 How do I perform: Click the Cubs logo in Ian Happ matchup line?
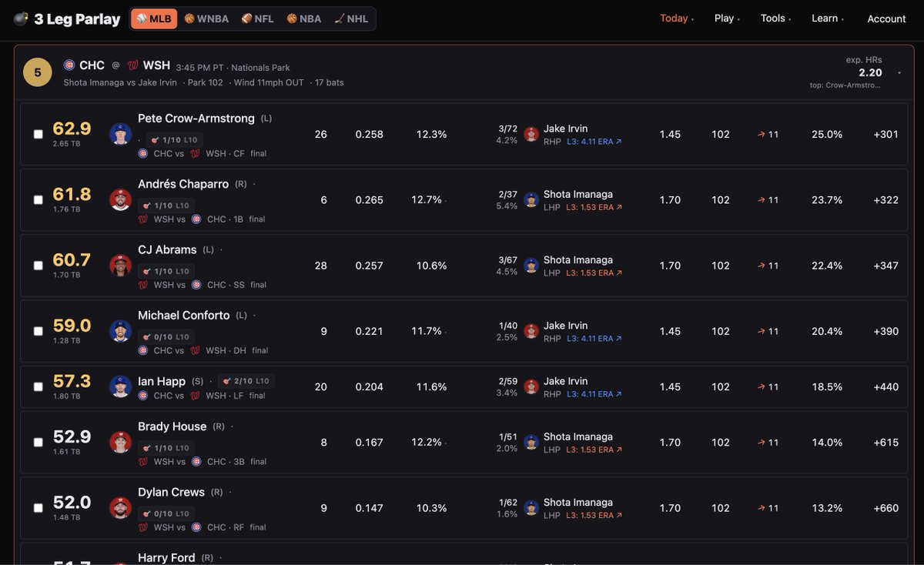[x=143, y=396]
